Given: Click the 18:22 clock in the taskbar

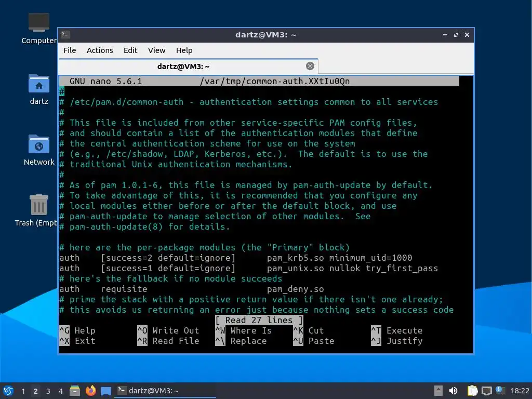Looking at the screenshot, I should point(520,391).
